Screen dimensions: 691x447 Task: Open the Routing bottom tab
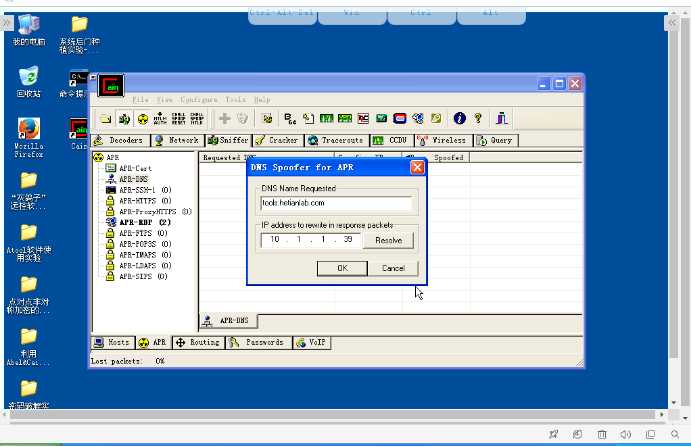click(198, 343)
